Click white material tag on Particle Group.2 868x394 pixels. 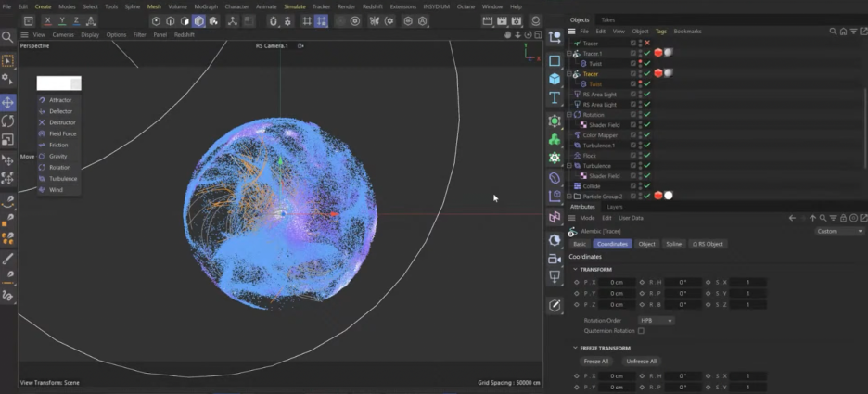click(669, 196)
